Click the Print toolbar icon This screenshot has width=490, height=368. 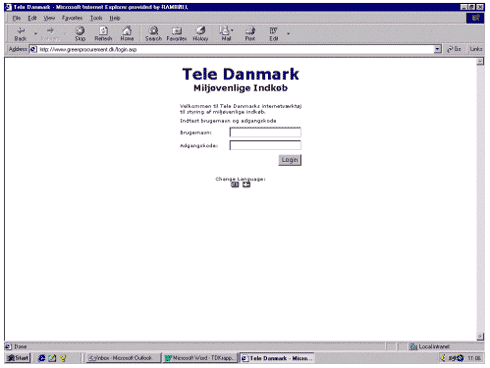pos(250,34)
